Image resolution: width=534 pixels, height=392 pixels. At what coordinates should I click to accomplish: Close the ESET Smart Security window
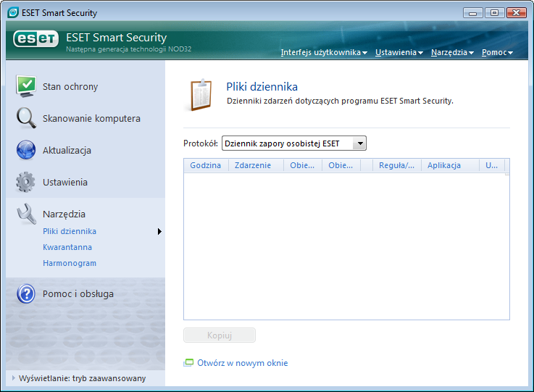tap(517, 13)
